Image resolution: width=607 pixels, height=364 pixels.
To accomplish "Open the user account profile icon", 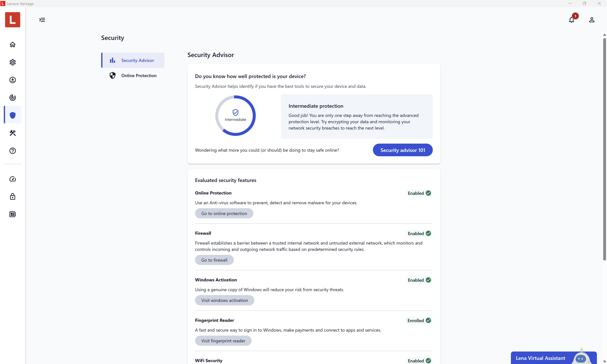I will click(592, 20).
